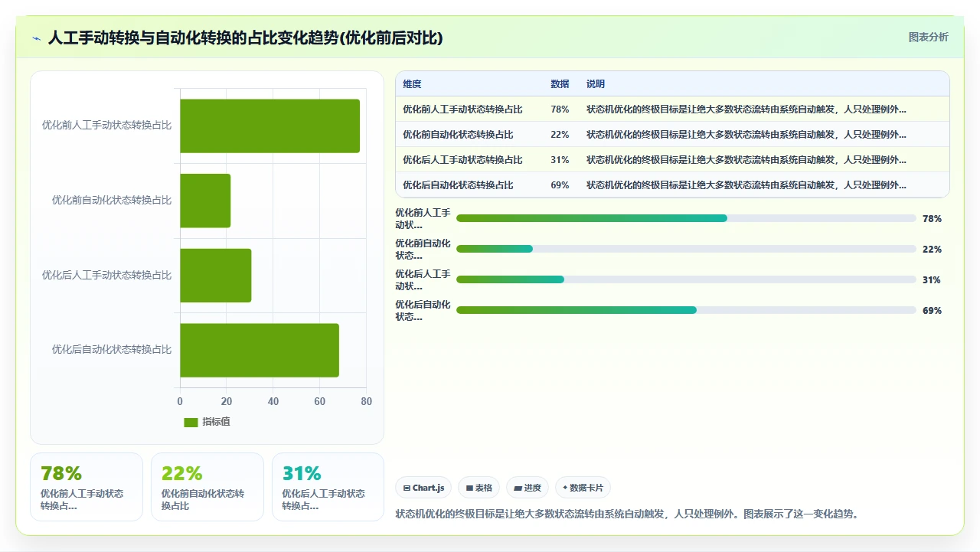The width and height of the screenshot is (980, 552).
Task: Click the 优化后自动化状态转换占比 chart bar
Action: [x=260, y=350]
